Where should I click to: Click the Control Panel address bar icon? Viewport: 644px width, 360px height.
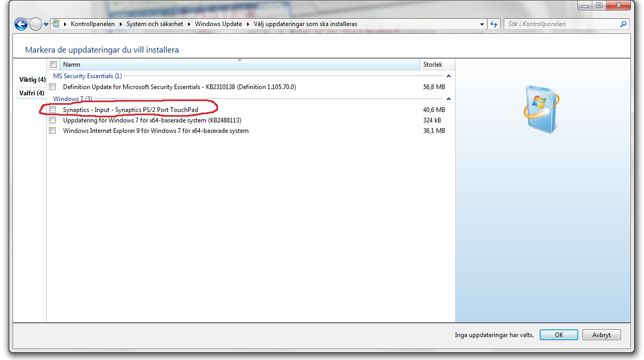tap(55, 24)
